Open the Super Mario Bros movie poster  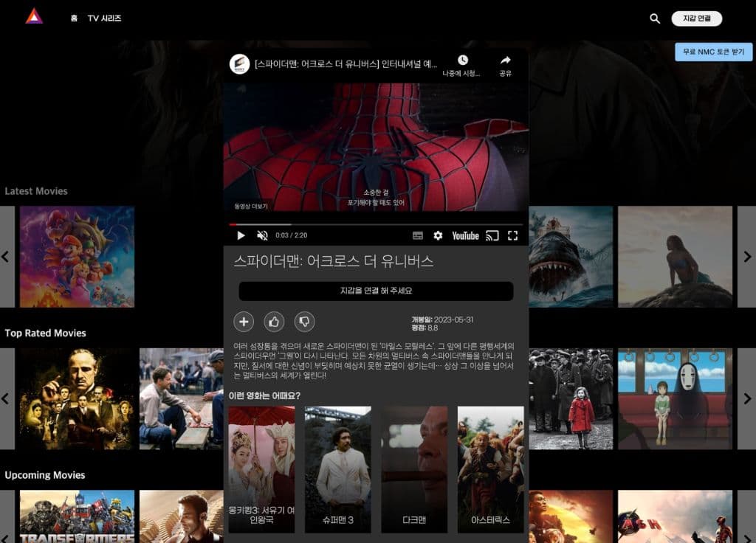77,257
